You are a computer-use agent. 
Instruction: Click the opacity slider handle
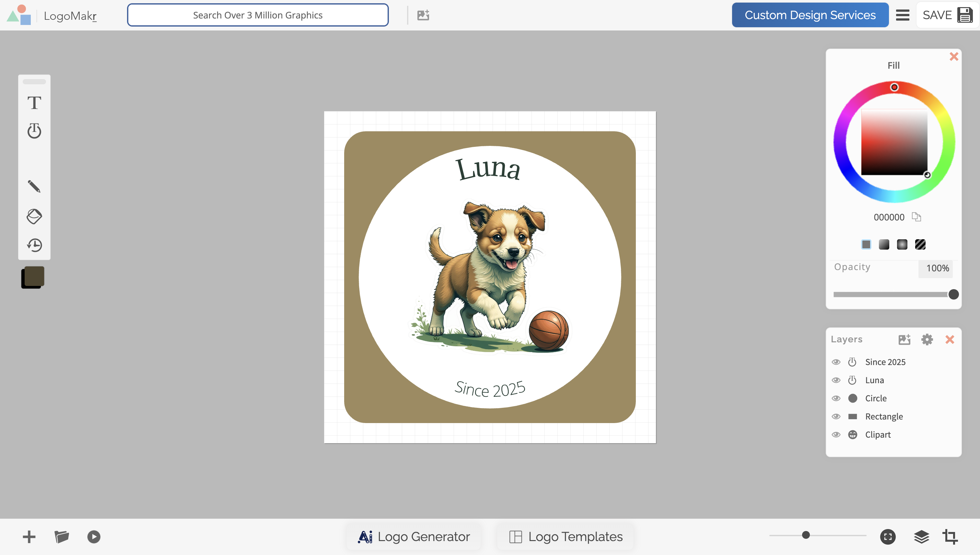(953, 294)
